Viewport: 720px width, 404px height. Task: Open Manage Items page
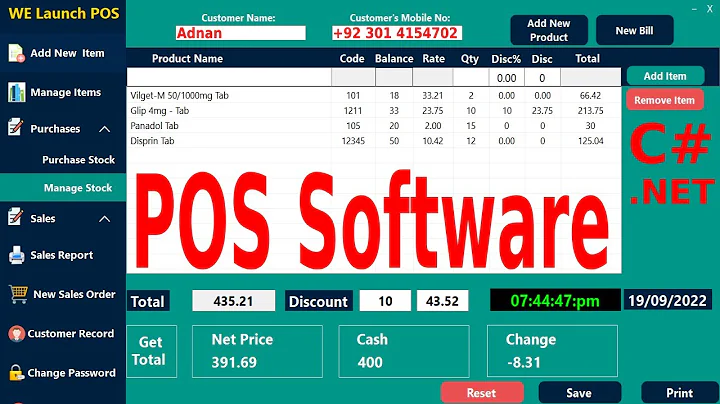point(63,92)
